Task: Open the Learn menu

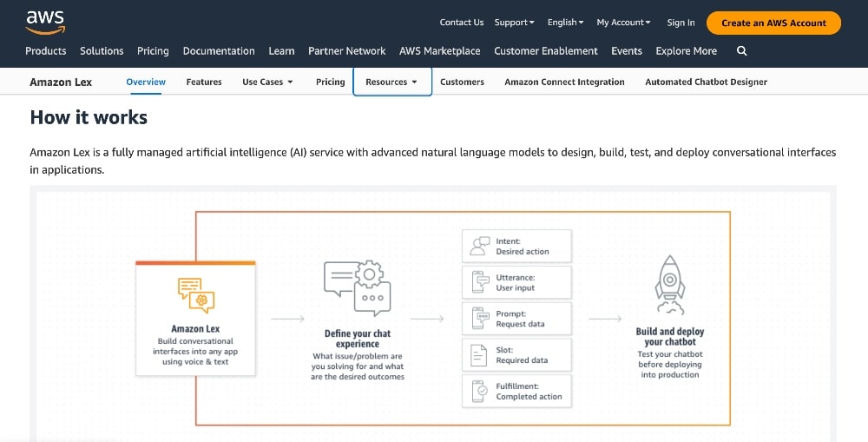Action: click(x=281, y=51)
